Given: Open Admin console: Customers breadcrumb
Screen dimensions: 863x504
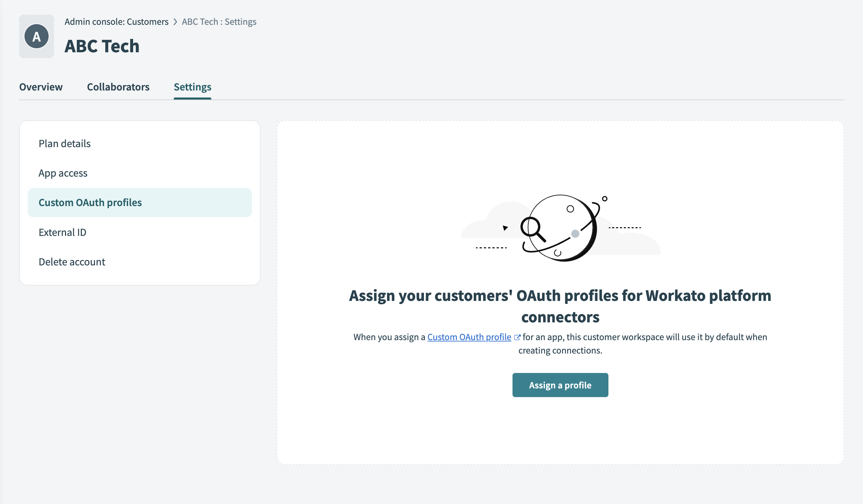Looking at the screenshot, I should pyautogui.click(x=116, y=21).
